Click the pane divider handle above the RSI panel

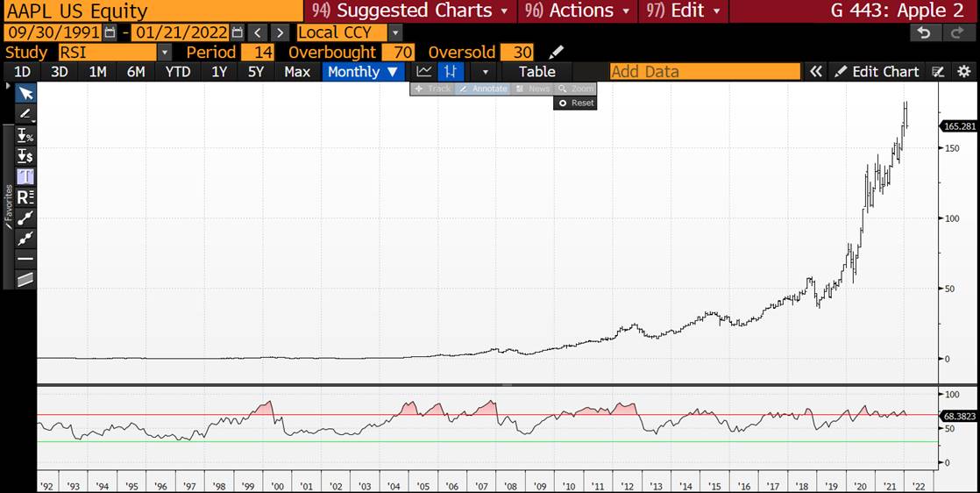pyautogui.click(x=507, y=385)
